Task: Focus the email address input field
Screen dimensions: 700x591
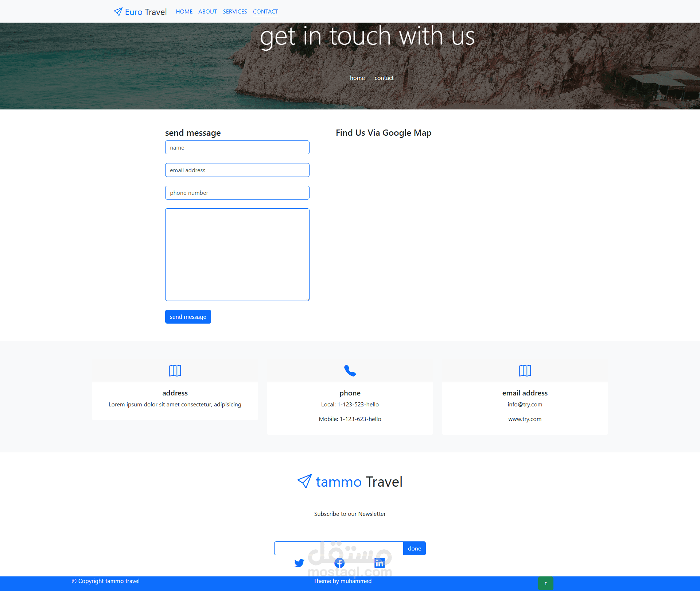Action: [237, 170]
